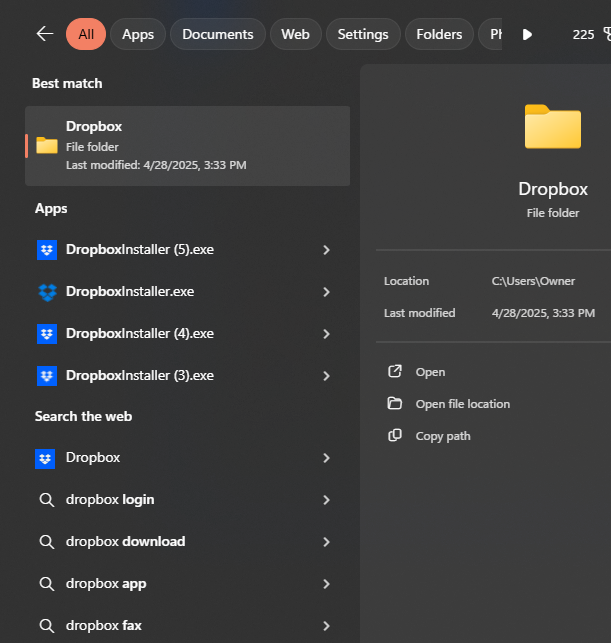Click the back arrow in search header
Screen dimensions: 611x643
pos(44,34)
